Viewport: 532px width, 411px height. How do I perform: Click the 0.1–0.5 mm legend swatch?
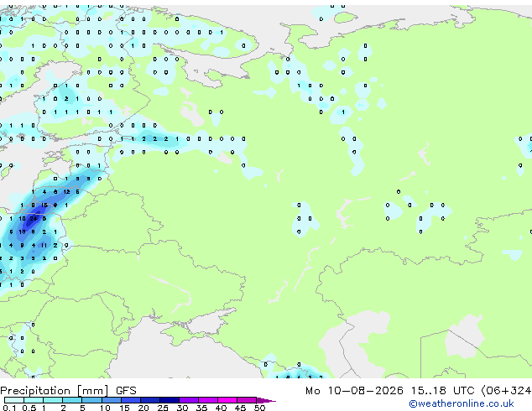(14, 400)
